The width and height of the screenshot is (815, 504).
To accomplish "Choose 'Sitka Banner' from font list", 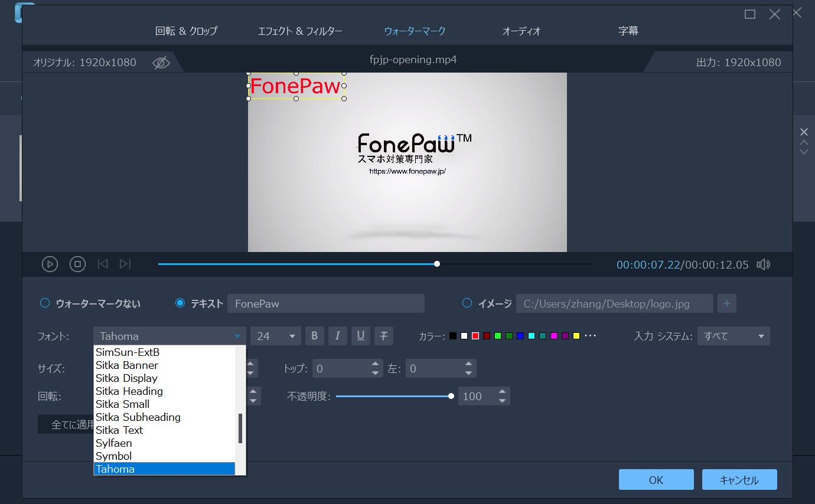I will pos(164,365).
